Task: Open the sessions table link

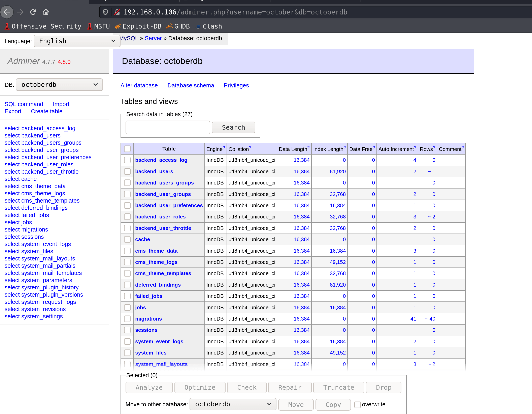Action: click(146, 330)
